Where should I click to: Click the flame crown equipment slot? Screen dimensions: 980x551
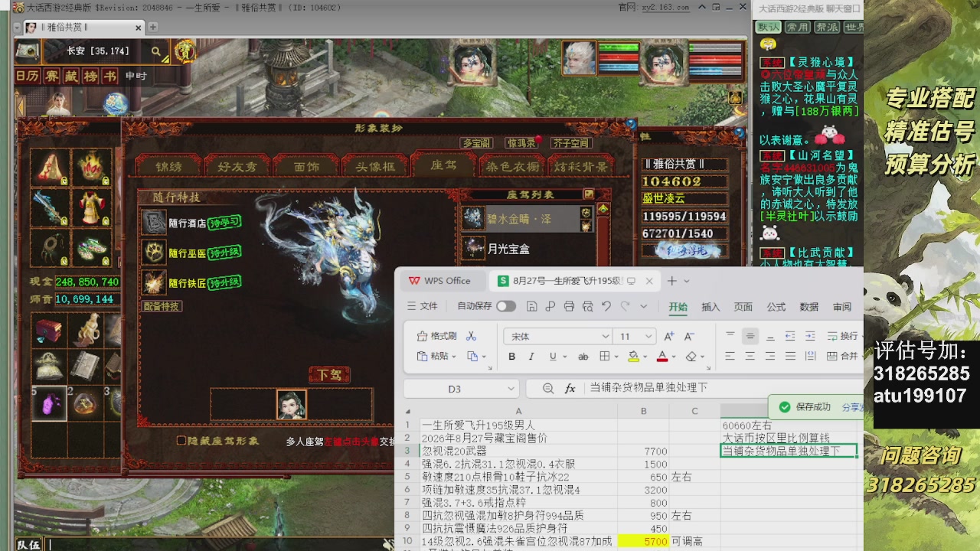point(91,168)
